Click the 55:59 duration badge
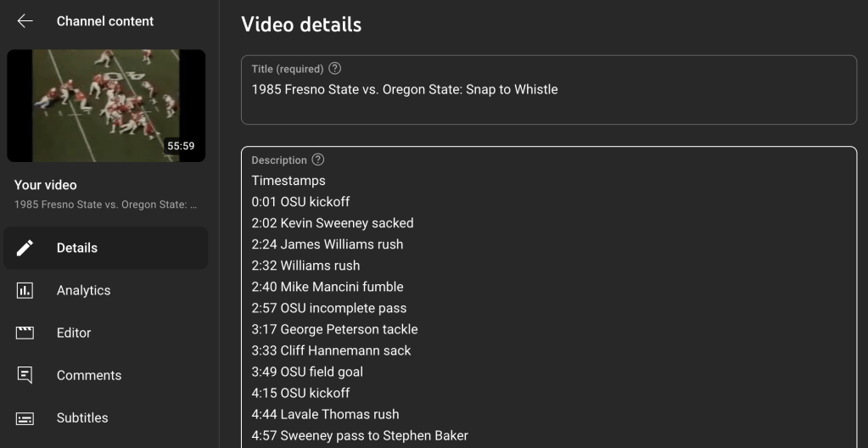 coord(181,146)
